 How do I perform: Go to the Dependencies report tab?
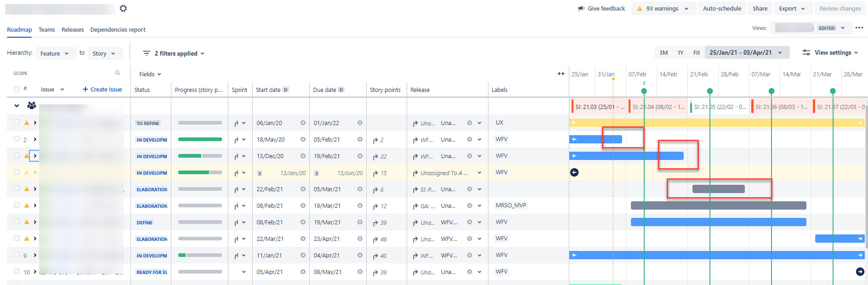(118, 29)
